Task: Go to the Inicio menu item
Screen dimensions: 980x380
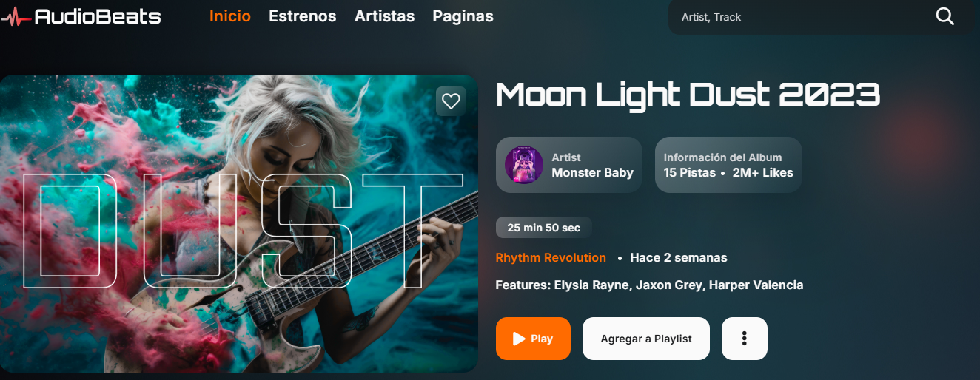Action: pyautogui.click(x=230, y=16)
